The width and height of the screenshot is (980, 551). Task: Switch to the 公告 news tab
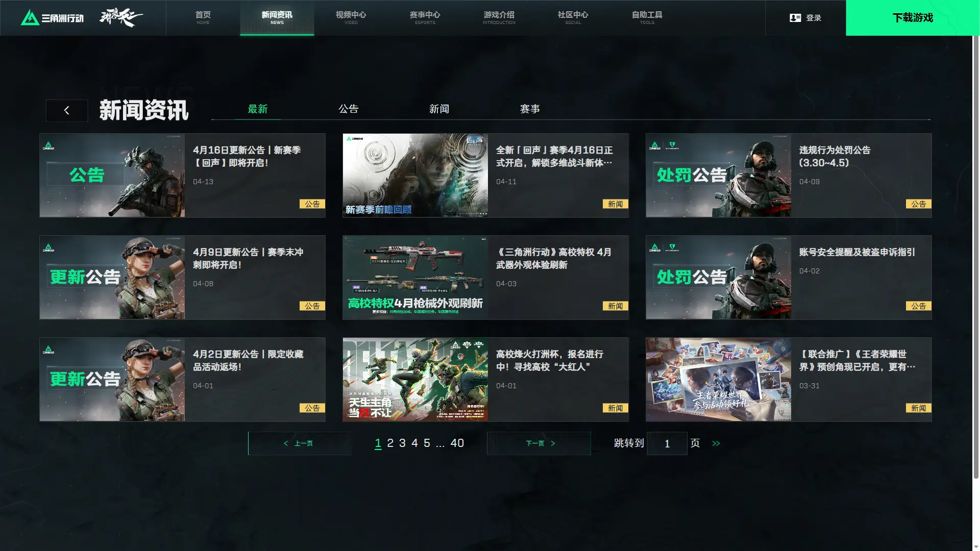click(x=349, y=109)
